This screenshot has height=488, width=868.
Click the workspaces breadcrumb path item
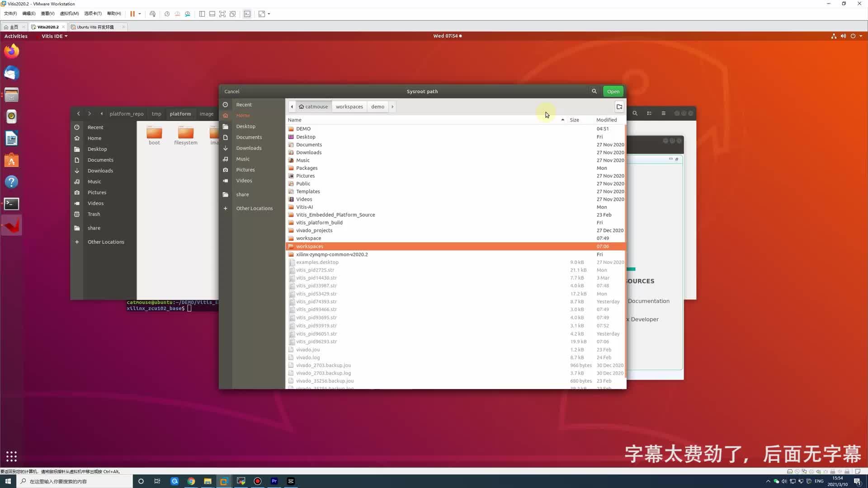350,107
